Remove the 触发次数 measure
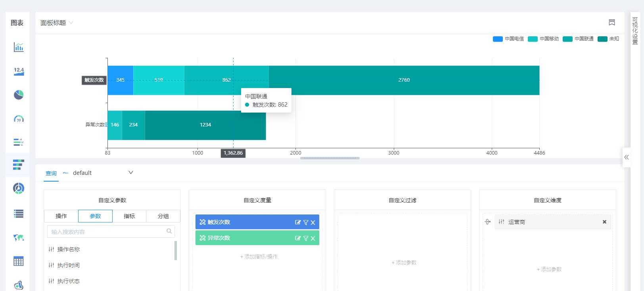This screenshot has width=644, height=291. tap(313, 222)
